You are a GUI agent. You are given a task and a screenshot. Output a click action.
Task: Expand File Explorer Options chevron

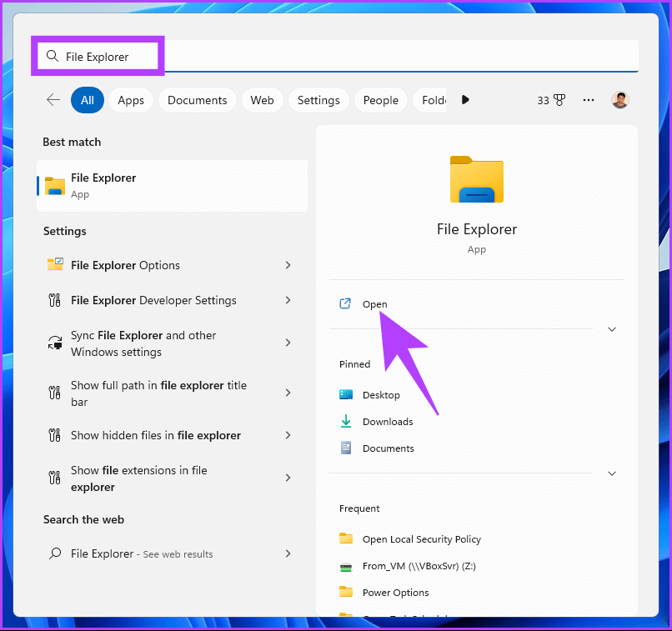(288, 265)
